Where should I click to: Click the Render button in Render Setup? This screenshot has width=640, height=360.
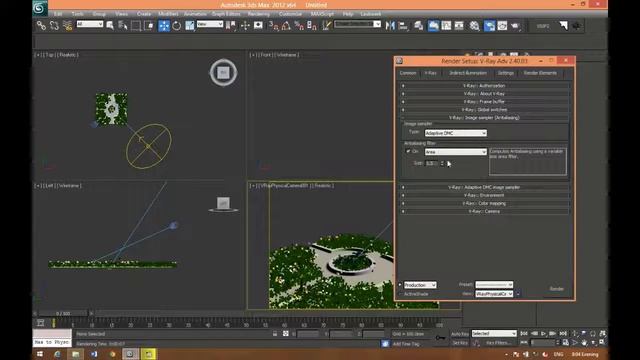pos(556,289)
